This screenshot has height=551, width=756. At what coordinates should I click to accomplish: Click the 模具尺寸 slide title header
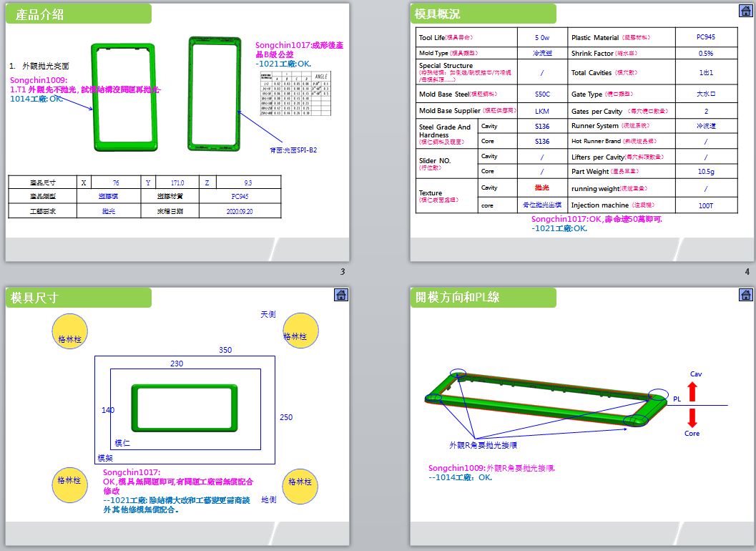point(79,298)
